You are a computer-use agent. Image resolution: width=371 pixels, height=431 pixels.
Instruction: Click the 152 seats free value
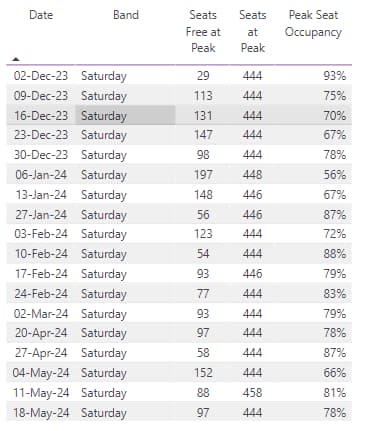click(x=203, y=373)
